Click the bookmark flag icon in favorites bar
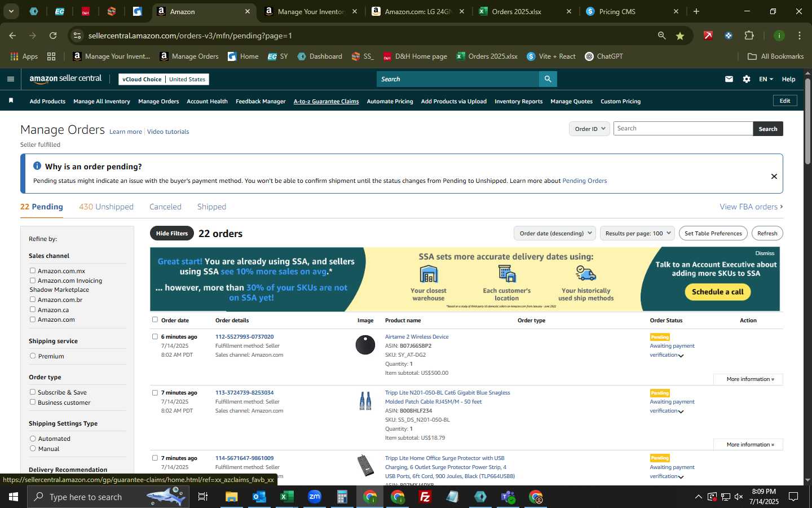The height and width of the screenshot is (508, 812). (11, 101)
